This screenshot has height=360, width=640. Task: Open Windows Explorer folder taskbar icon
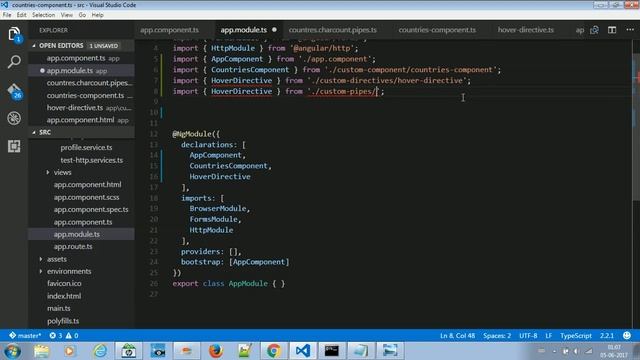41,351
